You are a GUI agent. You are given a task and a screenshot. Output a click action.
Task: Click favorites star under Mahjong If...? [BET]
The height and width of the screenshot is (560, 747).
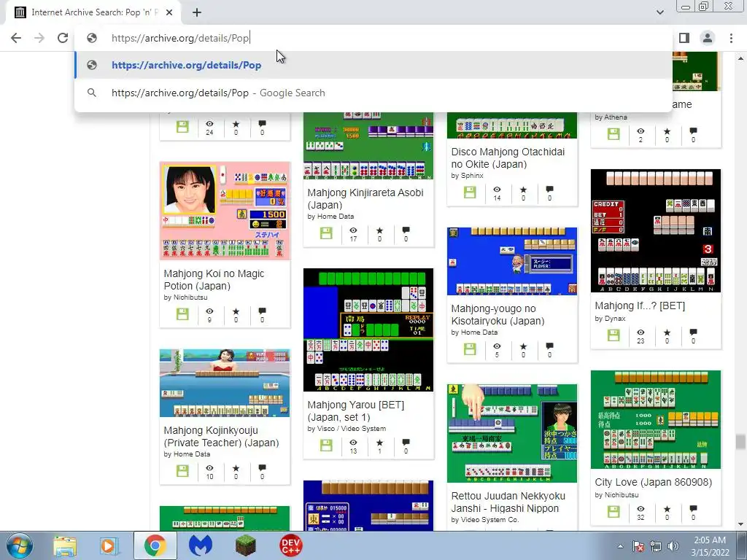tap(667, 332)
